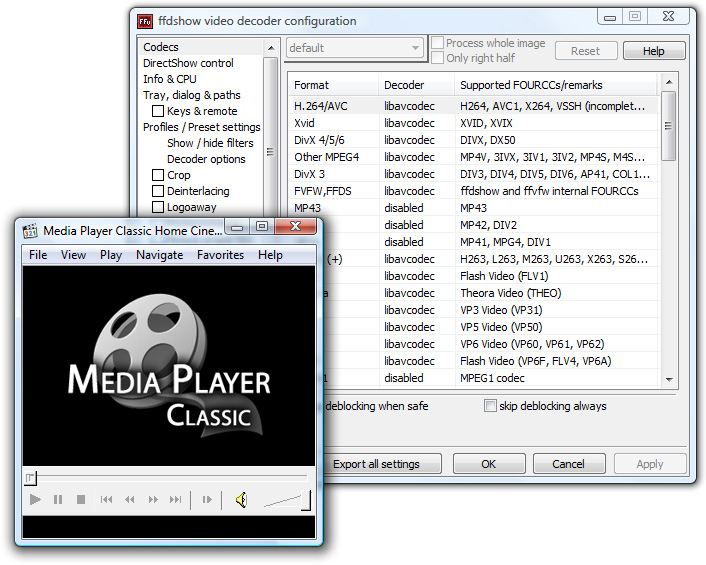Click the rewind (decrease speed) icon
This screenshot has height=565, width=706.
pos(130,500)
